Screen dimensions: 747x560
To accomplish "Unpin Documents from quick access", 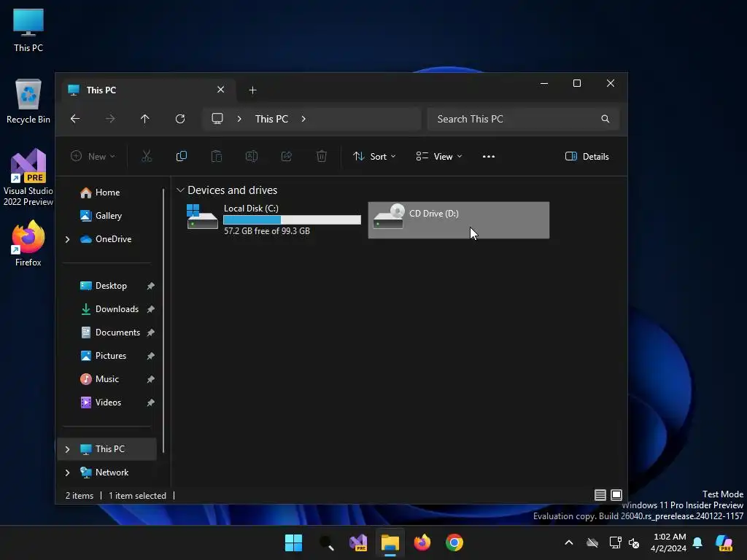I will click(x=150, y=332).
